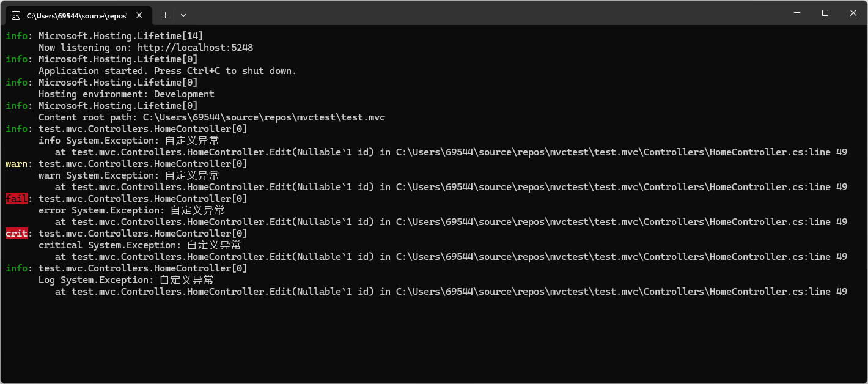
Task: Maximize the terminal window
Action: tap(825, 13)
